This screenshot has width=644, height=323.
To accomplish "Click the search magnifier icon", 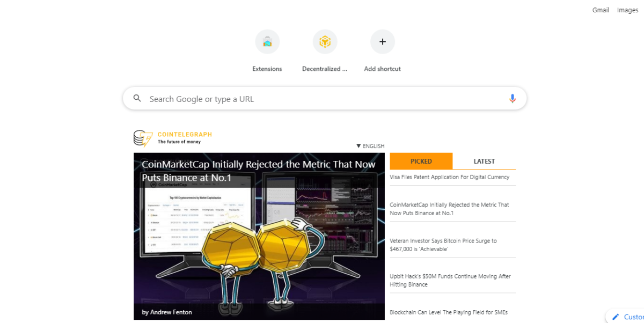I will coord(137,98).
